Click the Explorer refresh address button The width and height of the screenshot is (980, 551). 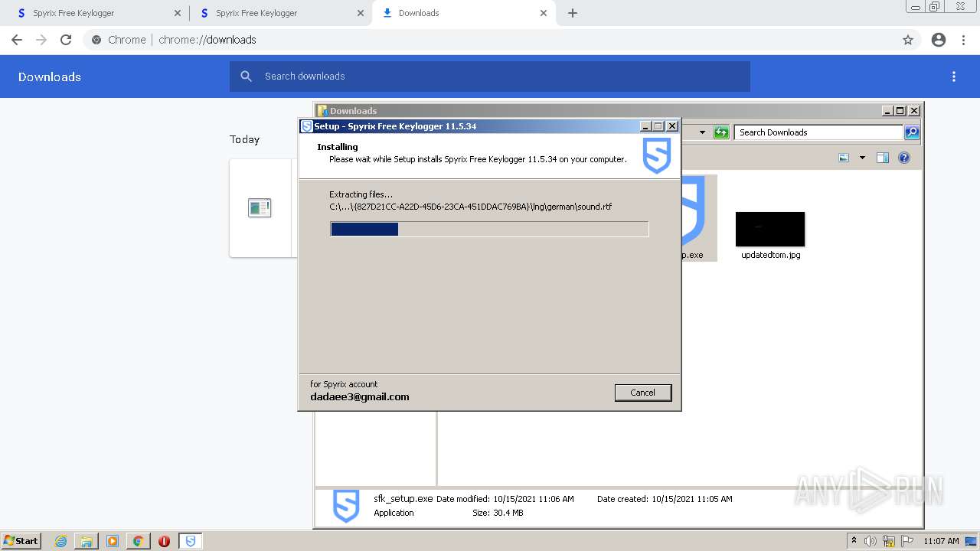coord(721,132)
